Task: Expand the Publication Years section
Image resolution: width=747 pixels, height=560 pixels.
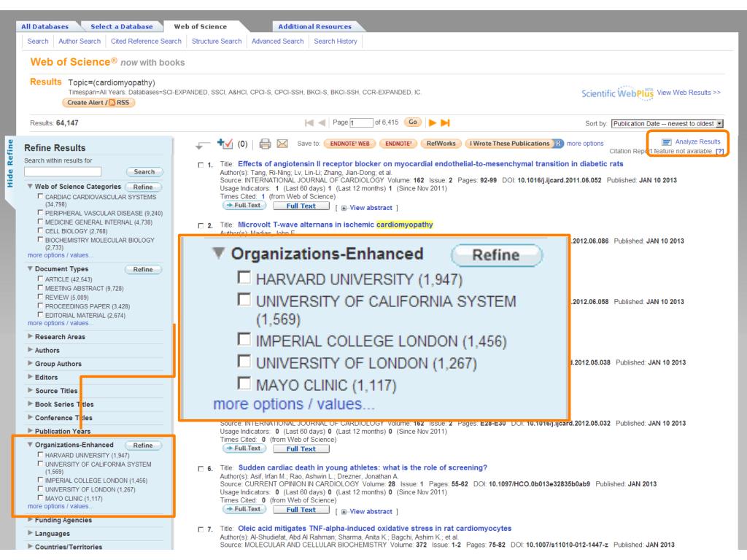Action: tap(30, 430)
